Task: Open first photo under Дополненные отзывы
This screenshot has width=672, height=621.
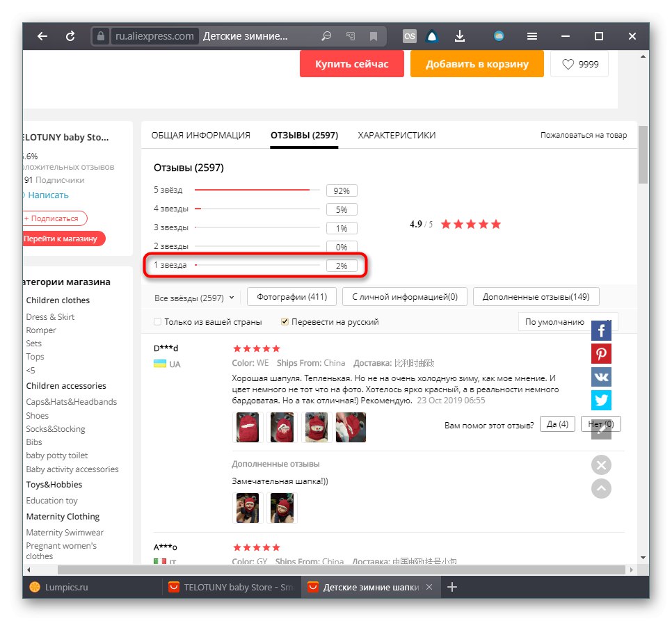Action: pyautogui.click(x=247, y=508)
